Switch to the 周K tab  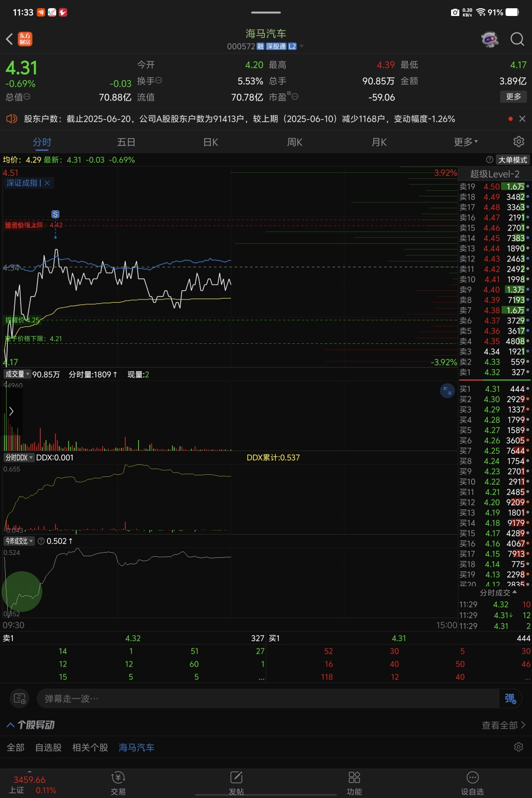(x=294, y=142)
